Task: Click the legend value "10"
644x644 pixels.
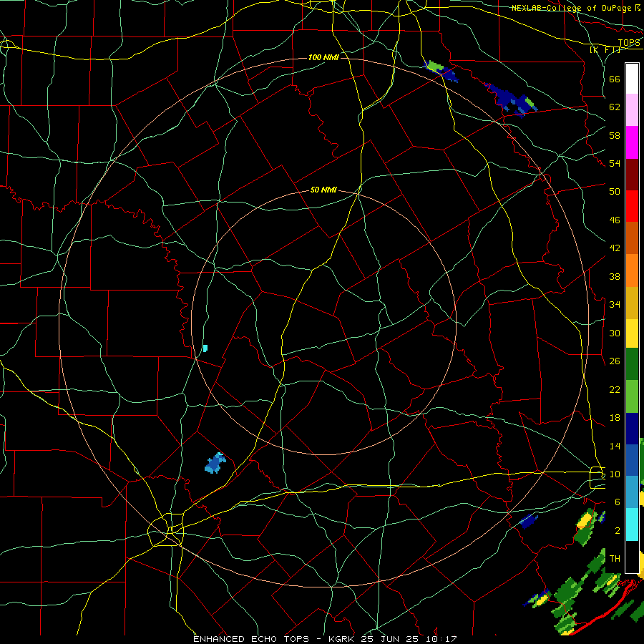Action: click(615, 474)
